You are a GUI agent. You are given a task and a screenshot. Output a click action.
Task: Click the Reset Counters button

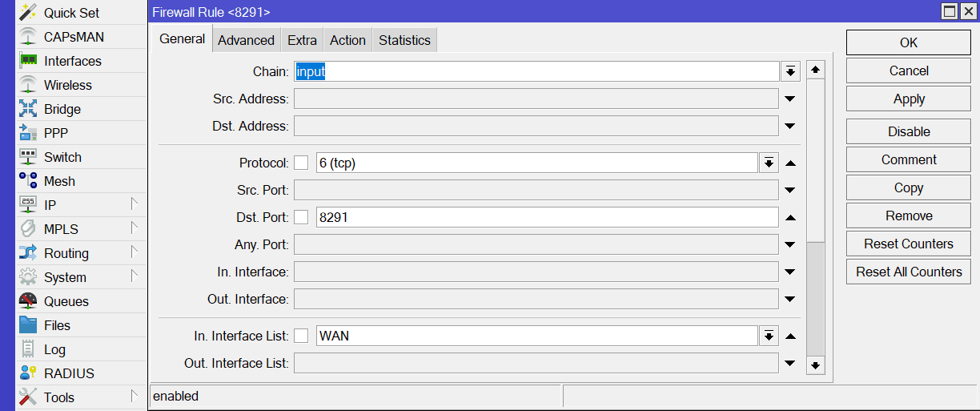[x=909, y=244]
